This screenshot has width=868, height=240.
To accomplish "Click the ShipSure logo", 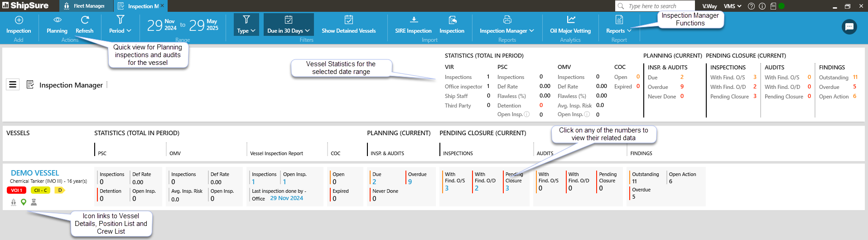I will [x=26, y=5].
